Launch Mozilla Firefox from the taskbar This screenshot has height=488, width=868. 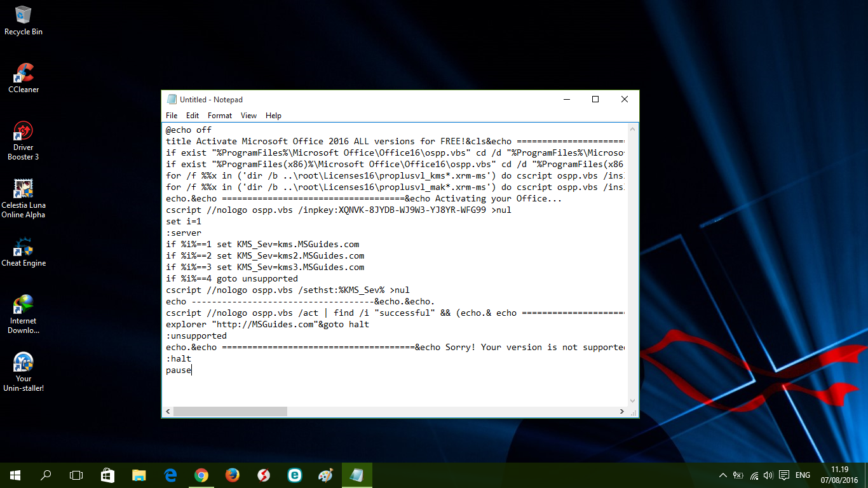pos(232,475)
